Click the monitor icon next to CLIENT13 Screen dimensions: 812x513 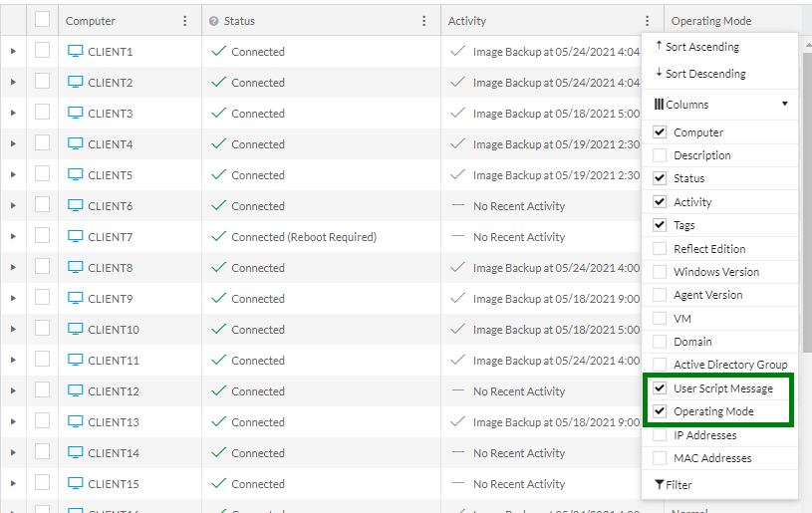click(75, 421)
